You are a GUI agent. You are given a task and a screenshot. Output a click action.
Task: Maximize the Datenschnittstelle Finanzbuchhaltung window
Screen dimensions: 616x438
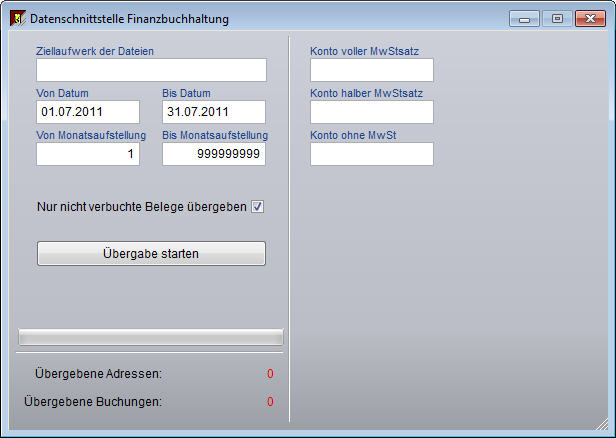pos(557,18)
